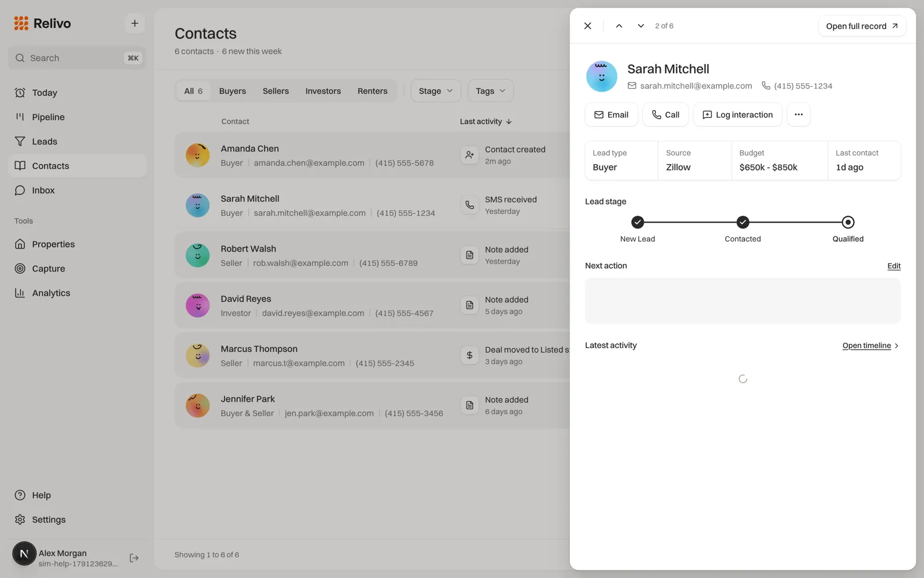Viewport: 924px width, 578px height.
Task: Open the Inbox page
Action: 77,190
